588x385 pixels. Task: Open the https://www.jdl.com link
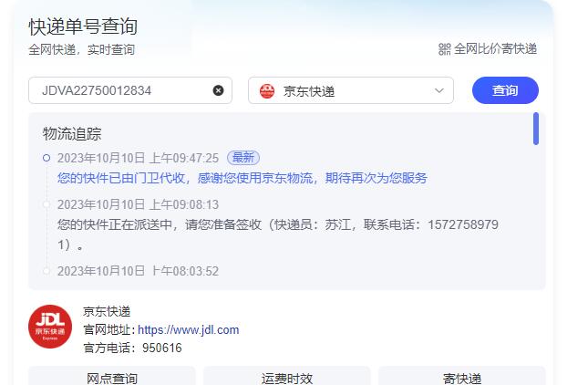pos(188,330)
